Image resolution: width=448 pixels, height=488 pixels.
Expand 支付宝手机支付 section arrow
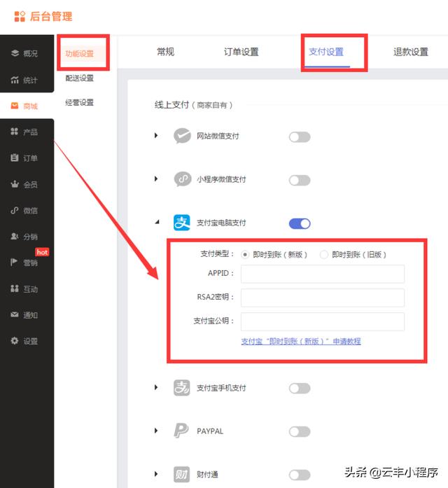click(x=156, y=388)
